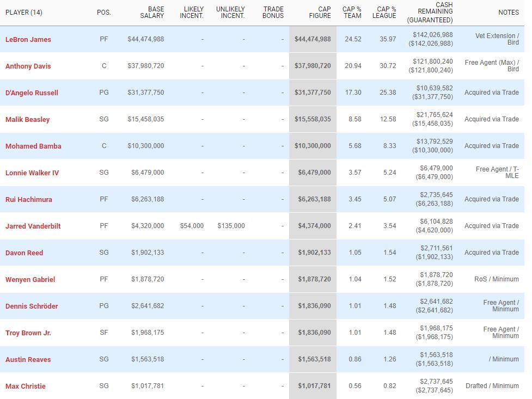Click Davon Reed cash remaining $2,711,561

pyautogui.click(x=436, y=248)
